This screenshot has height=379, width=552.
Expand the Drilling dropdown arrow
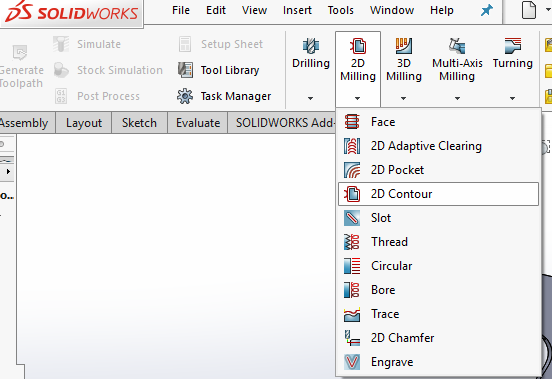(x=310, y=99)
